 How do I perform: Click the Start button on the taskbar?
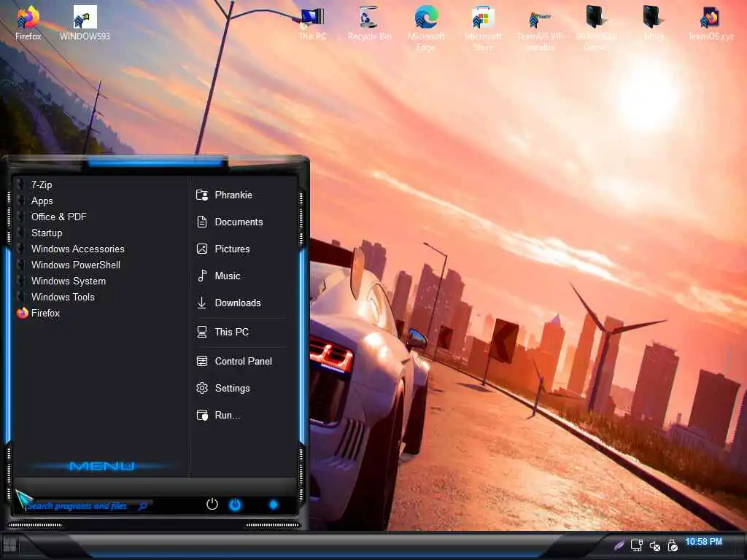coord(9,544)
